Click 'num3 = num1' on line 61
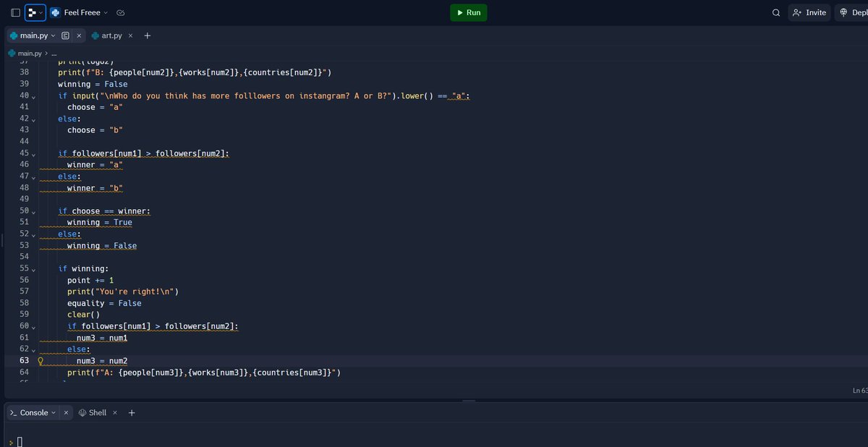This screenshot has height=447, width=868. tap(102, 338)
